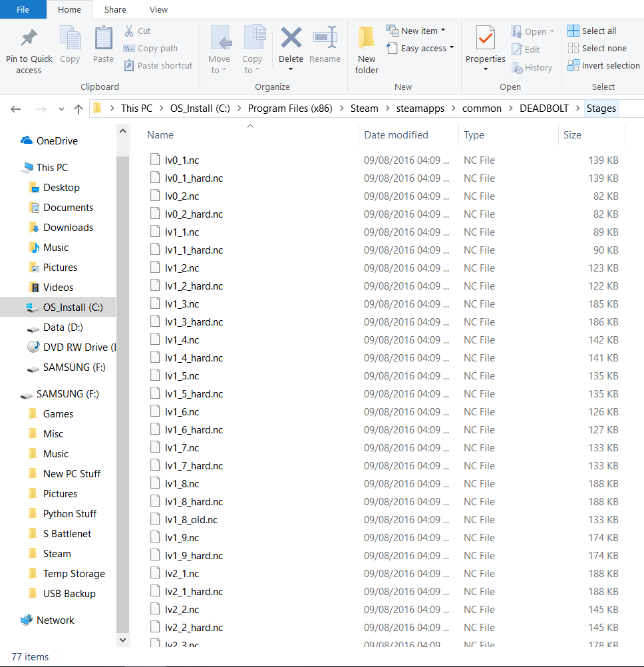Click the sidebar scroll down arrow
The height and width of the screenshot is (667, 644).
(123, 640)
